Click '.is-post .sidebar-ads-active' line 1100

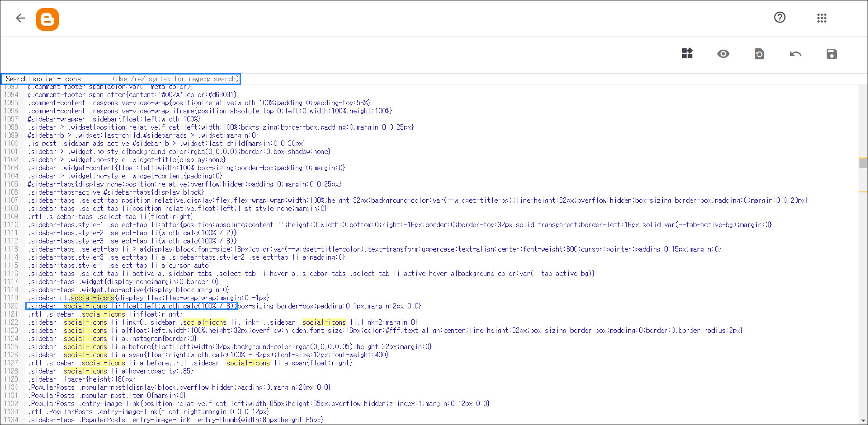tap(166, 143)
